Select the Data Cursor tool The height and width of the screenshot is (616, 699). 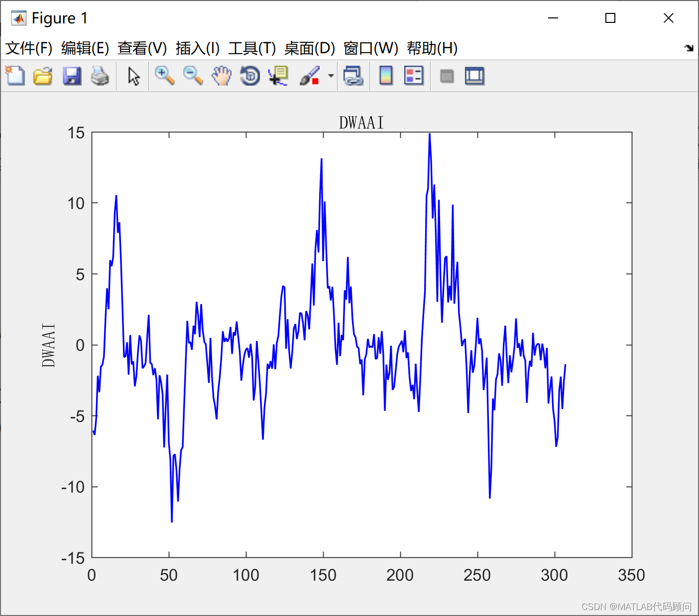coord(278,76)
